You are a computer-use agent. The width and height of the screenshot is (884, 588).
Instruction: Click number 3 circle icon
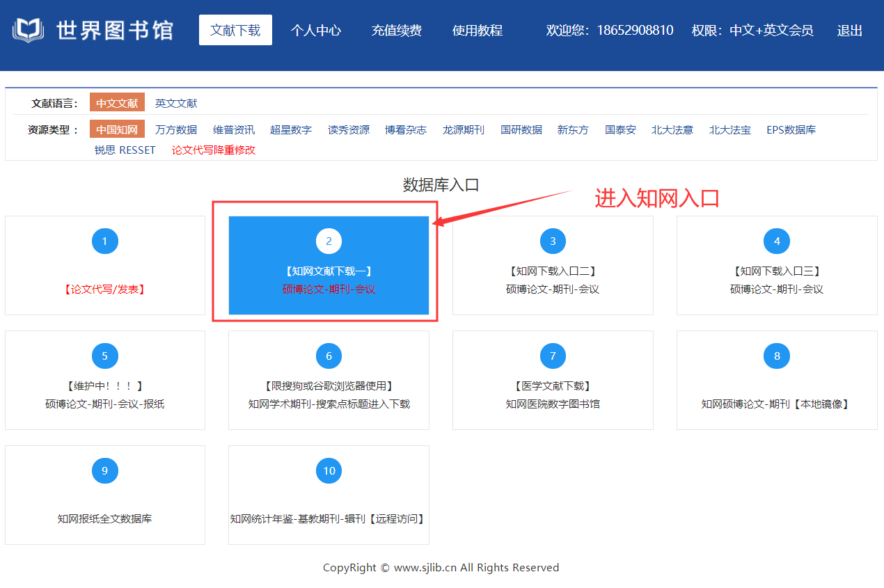pyautogui.click(x=553, y=241)
